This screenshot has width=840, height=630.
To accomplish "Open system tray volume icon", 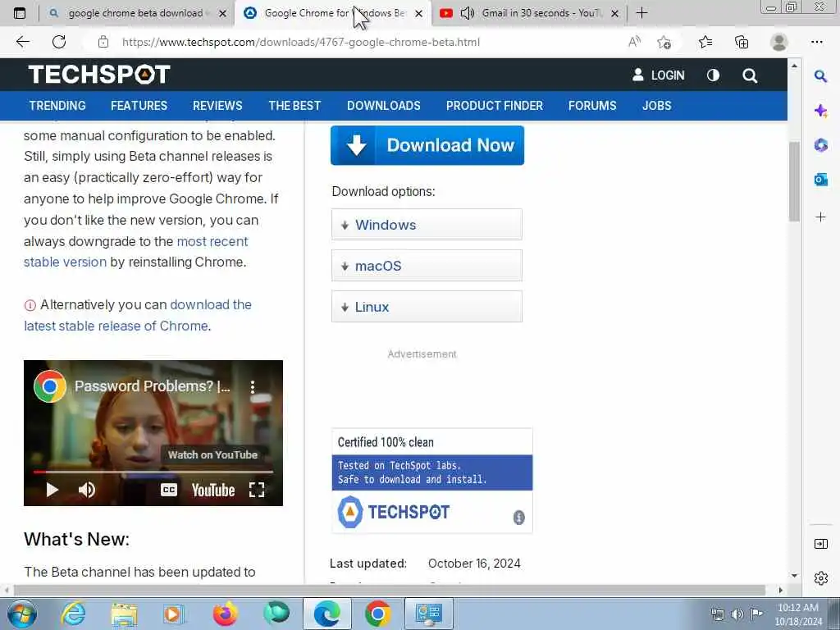I will click(x=737, y=614).
